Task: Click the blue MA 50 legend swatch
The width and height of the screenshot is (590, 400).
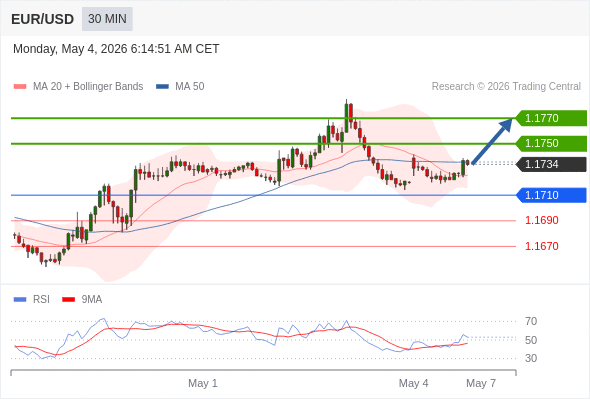Action: tap(162, 87)
